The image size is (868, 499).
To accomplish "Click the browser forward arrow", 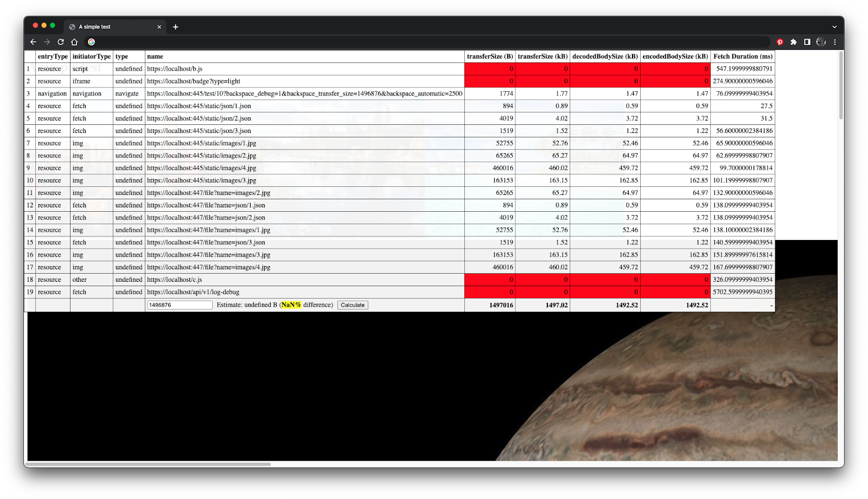I will [47, 42].
